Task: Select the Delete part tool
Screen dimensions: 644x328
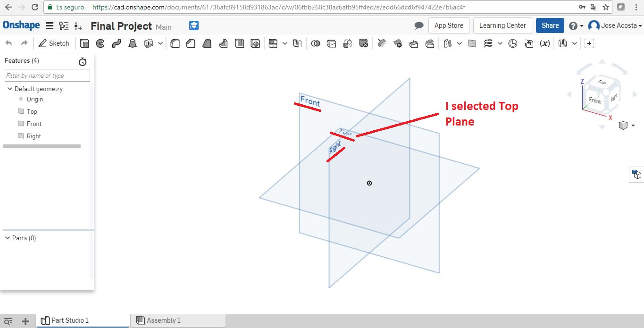Action: [364, 43]
